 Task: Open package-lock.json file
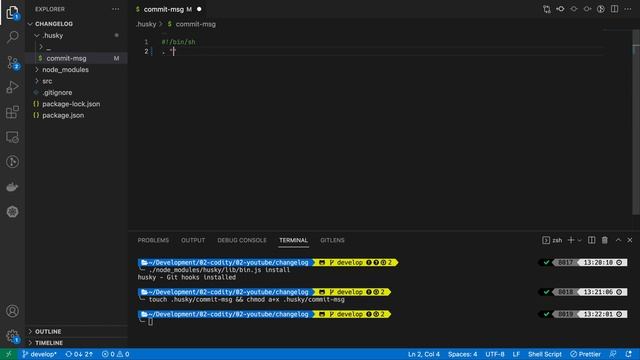tap(71, 104)
